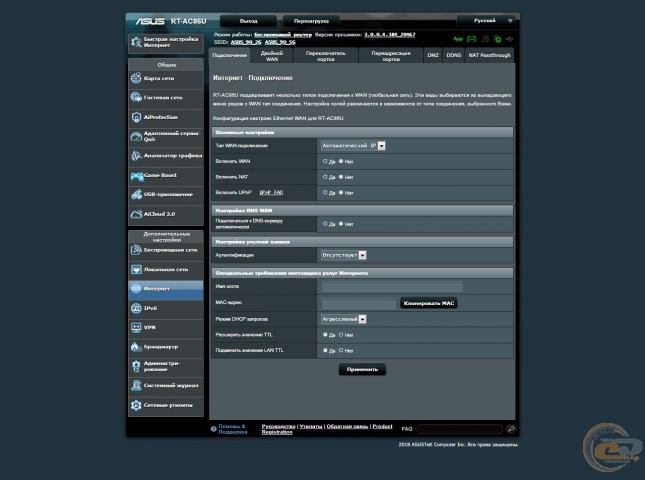645x480 pixels.
Task: Switch to the NAT Passthrough tab
Action: coord(489,56)
